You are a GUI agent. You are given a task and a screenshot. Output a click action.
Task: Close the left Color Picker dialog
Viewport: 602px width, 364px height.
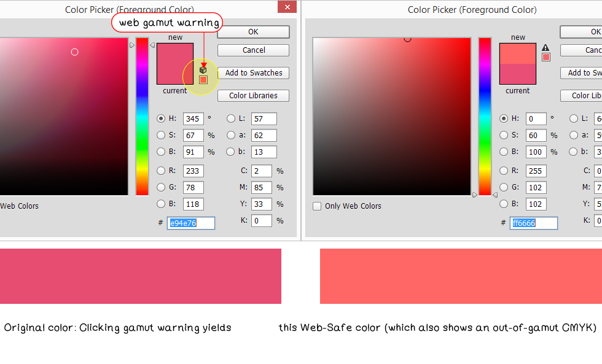(287, 7)
